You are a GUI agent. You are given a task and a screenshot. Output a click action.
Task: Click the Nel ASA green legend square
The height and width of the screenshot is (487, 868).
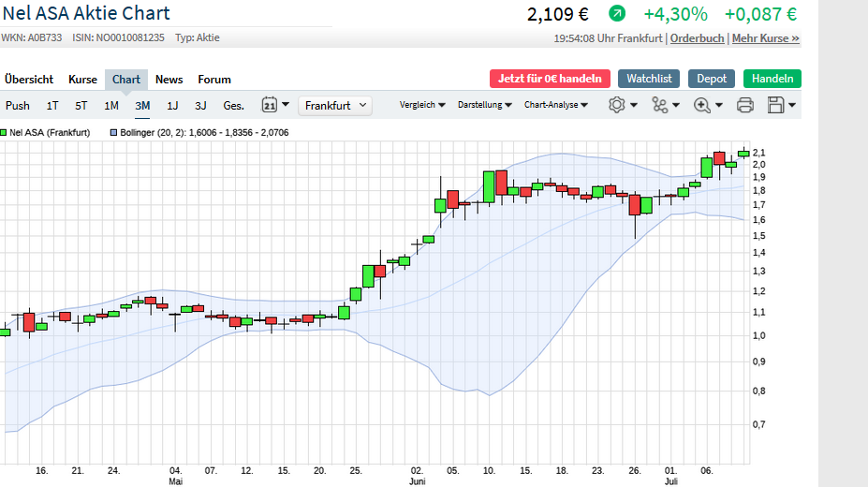tap(4, 133)
